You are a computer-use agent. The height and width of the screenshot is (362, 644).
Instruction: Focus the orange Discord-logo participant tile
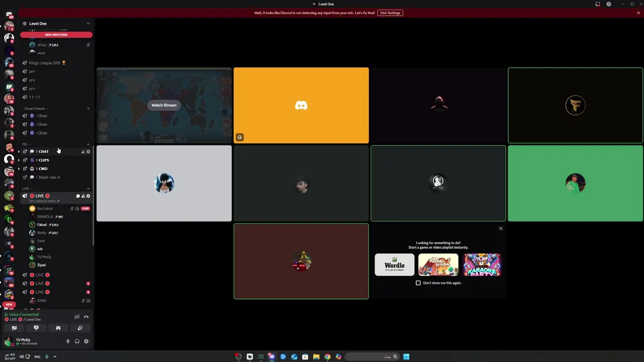click(x=301, y=106)
